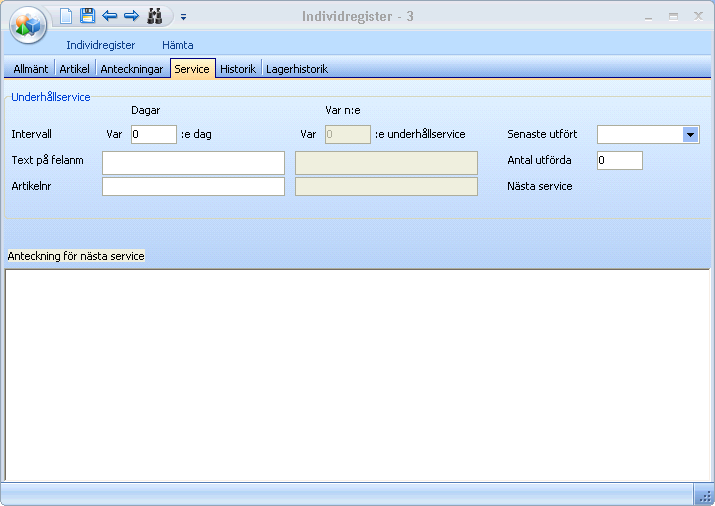This screenshot has width=715, height=506.
Task: Go to next record with right arrow
Action: [x=131, y=16]
